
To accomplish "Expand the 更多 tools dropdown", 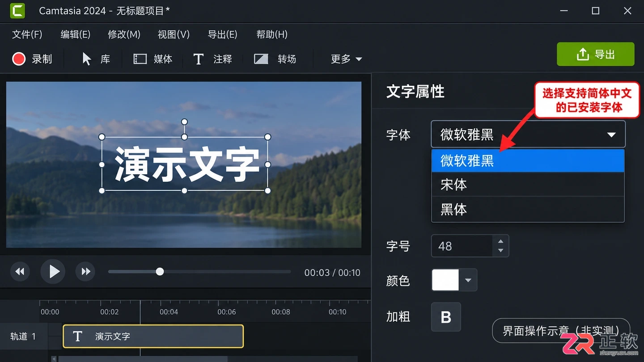I will click(346, 59).
